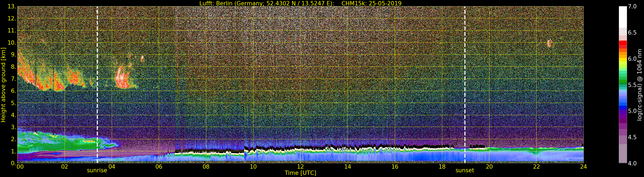The height and width of the screenshot is (177, 644).
Task: Click the colorbar tick value 6.5
Action: [x=632, y=33]
